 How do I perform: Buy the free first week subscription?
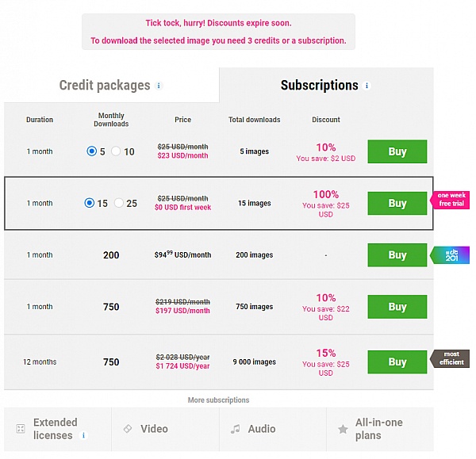click(397, 203)
